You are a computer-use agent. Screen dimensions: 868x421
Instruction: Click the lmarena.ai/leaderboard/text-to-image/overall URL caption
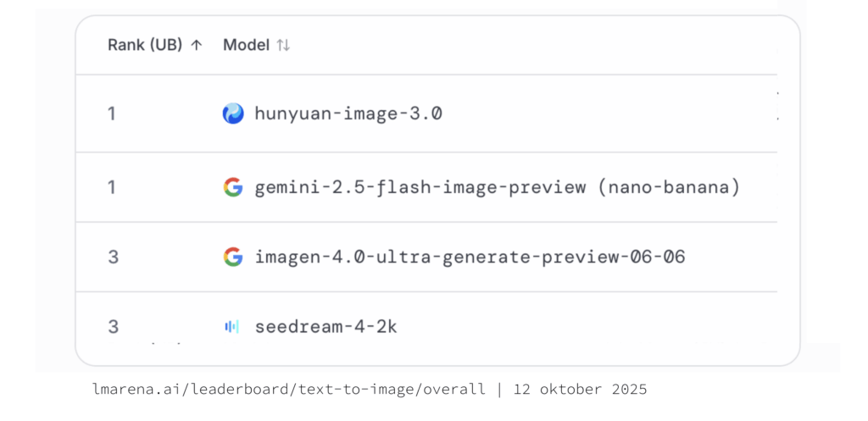[289, 390]
